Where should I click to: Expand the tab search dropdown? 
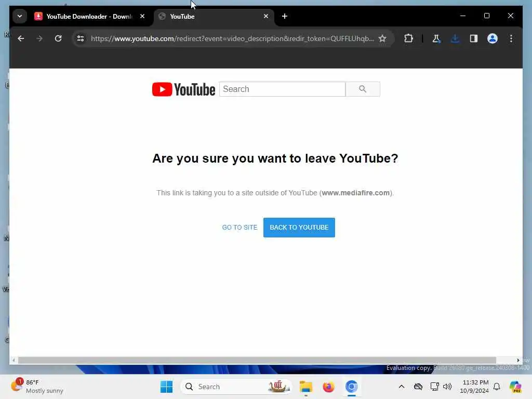pos(20,16)
